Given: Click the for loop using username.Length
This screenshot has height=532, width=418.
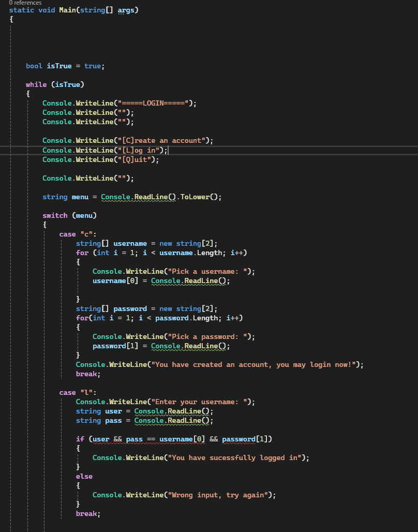Looking at the screenshot, I should point(161,253).
